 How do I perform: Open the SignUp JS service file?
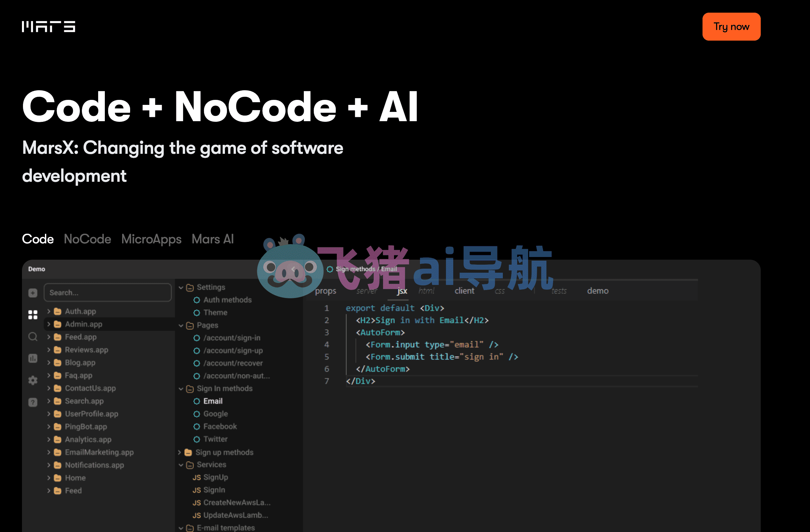pyautogui.click(x=210, y=477)
